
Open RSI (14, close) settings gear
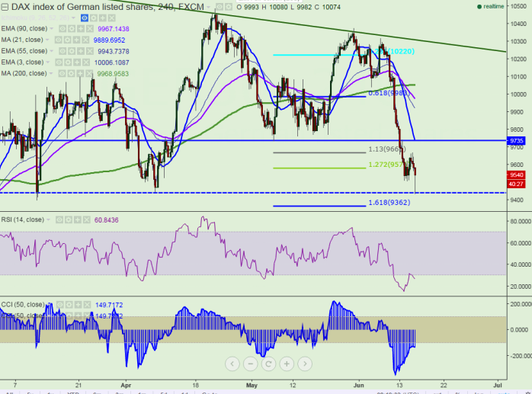coord(68,220)
